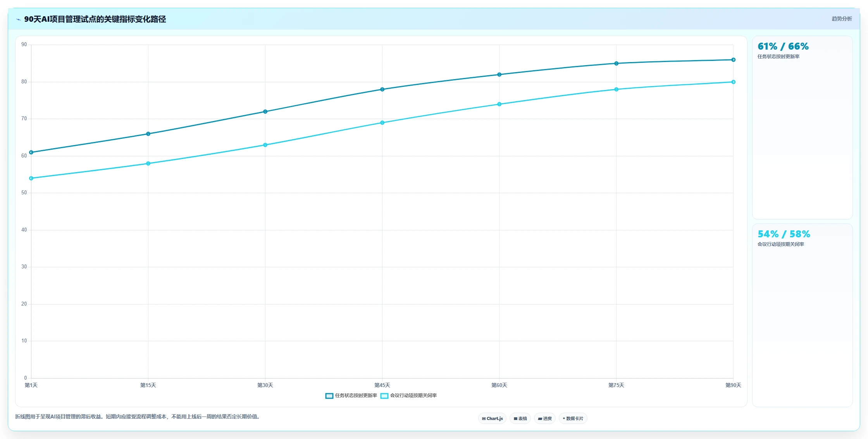Viewport: 868px width, 439px height.
Task: Click the 61% / 66% KPI value
Action: pyautogui.click(x=783, y=47)
